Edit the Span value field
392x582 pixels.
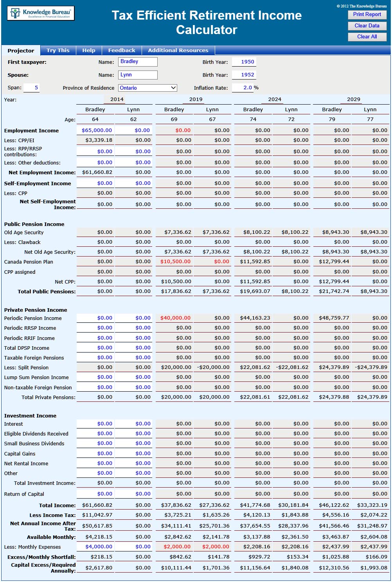pos(31,88)
